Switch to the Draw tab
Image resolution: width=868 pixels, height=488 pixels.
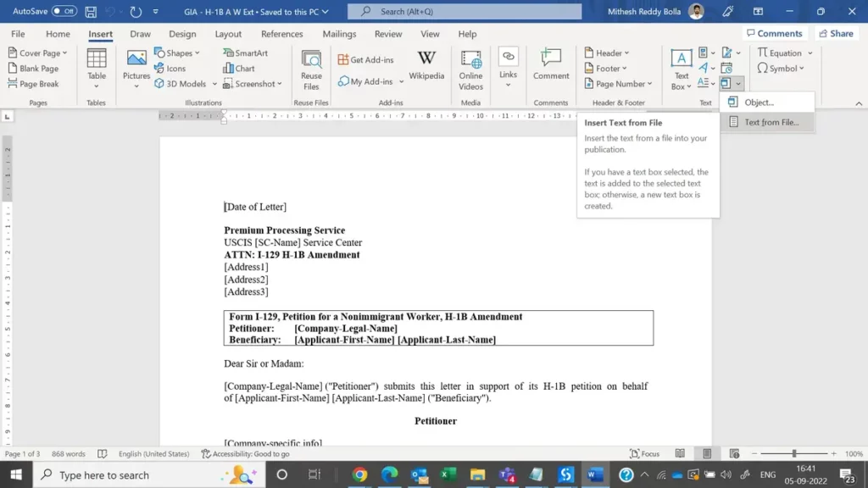(x=140, y=34)
